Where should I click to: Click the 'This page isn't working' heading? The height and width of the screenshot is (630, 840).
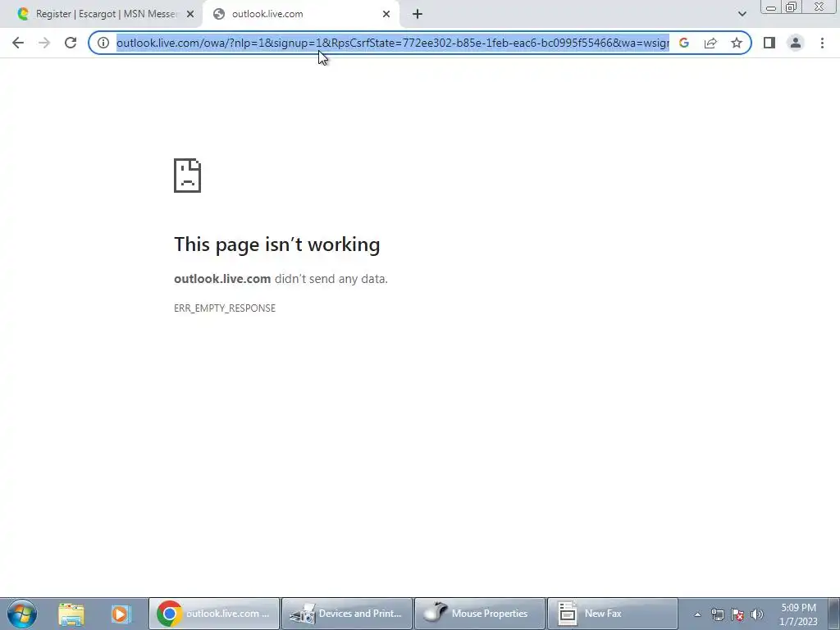(277, 244)
